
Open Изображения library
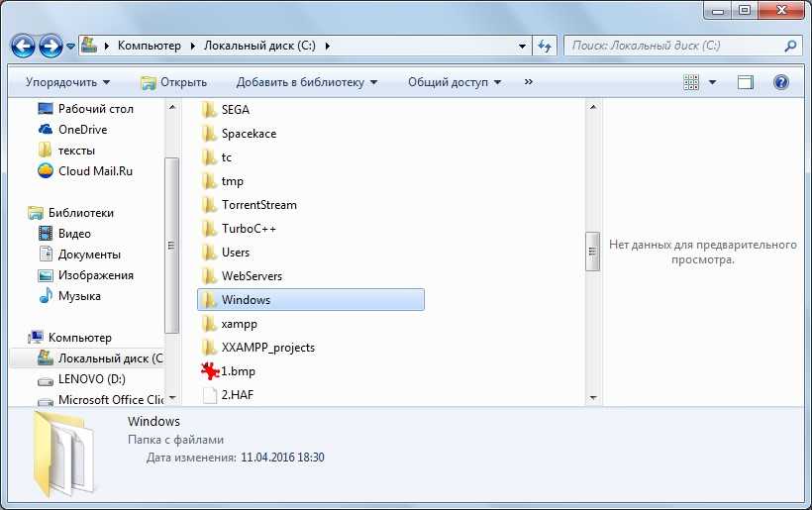tap(86, 275)
